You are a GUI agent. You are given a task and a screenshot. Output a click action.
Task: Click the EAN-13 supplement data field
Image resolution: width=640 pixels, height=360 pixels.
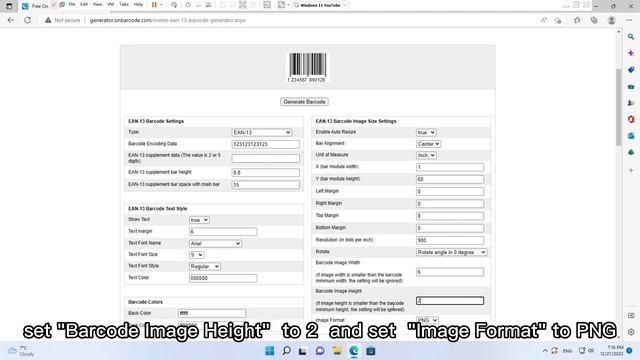tap(265, 158)
